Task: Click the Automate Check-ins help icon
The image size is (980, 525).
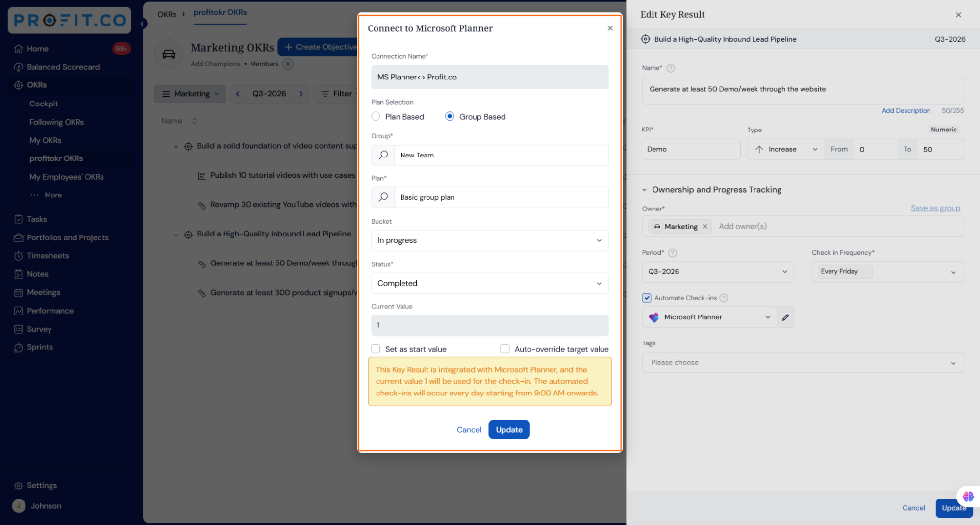Action: click(x=724, y=298)
